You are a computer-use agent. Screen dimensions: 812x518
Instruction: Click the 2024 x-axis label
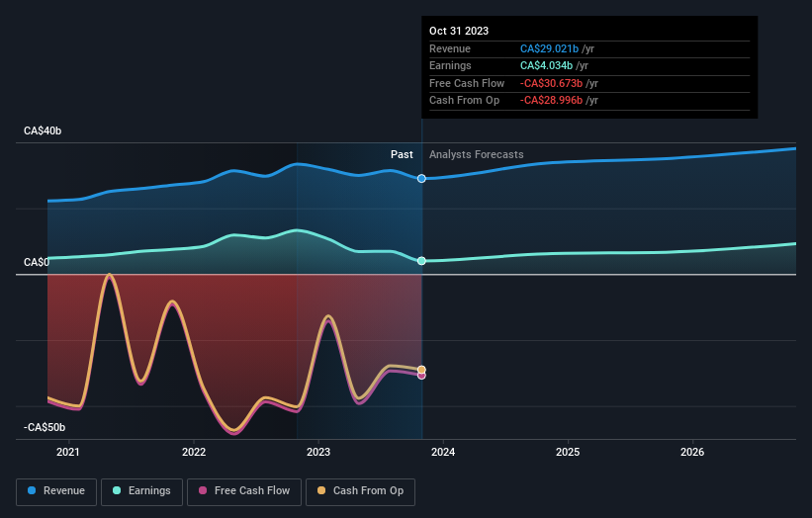pos(443,453)
